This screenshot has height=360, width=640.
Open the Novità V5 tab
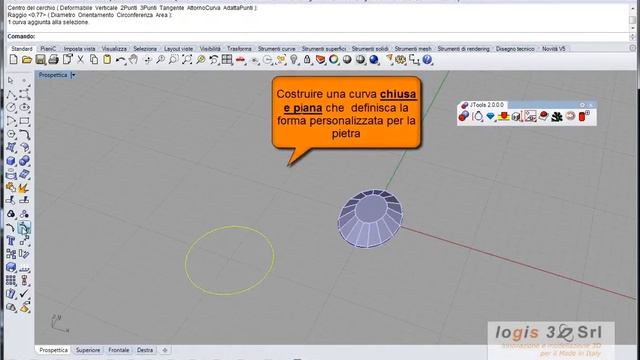click(x=553, y=49)
